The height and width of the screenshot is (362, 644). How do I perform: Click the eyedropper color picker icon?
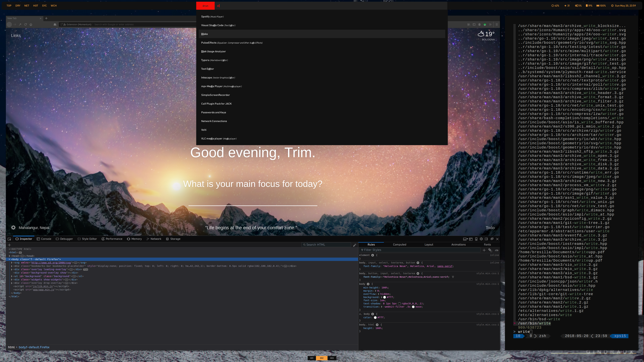click(x=355, y=245)
